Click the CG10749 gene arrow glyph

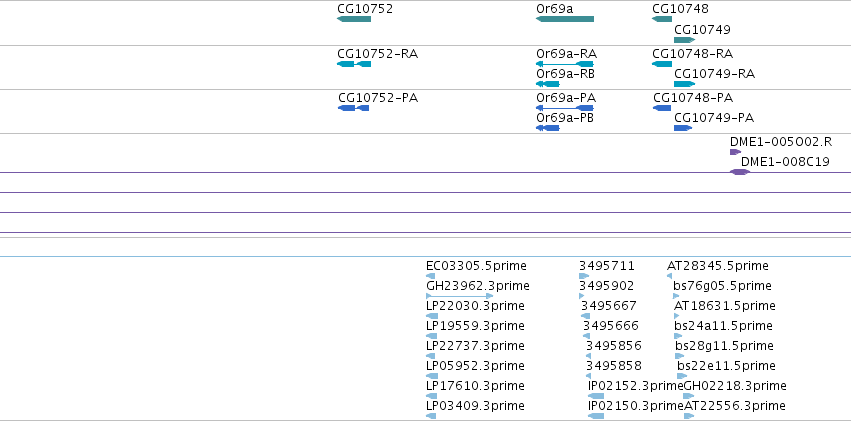[x=684, y=40]
